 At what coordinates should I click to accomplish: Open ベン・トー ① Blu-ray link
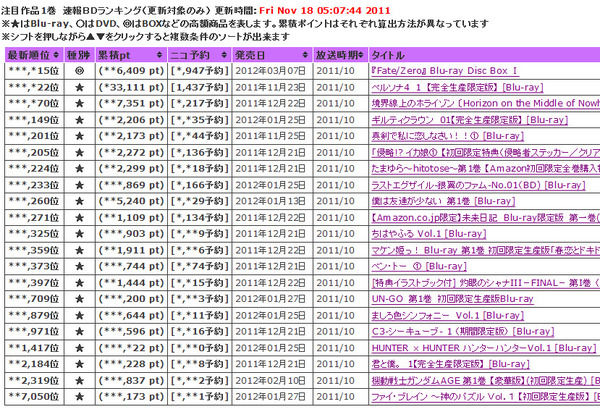[x=419, y=266]
